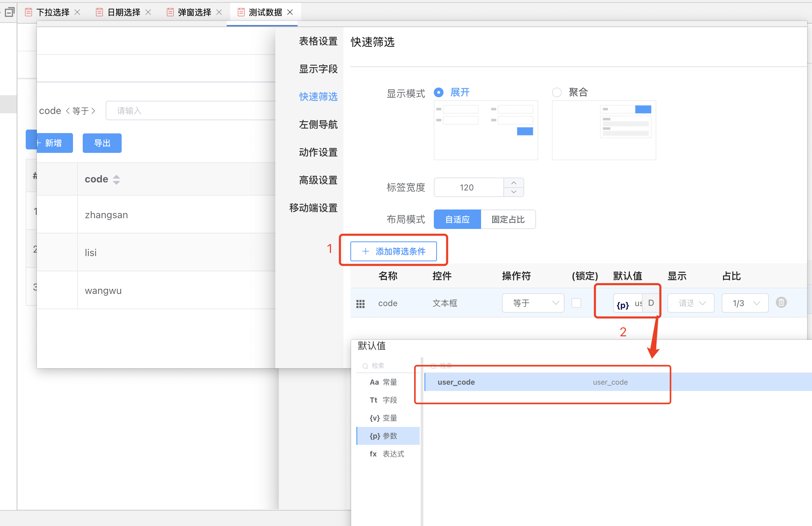Click the D button in default value field

[x=651, y=303]
